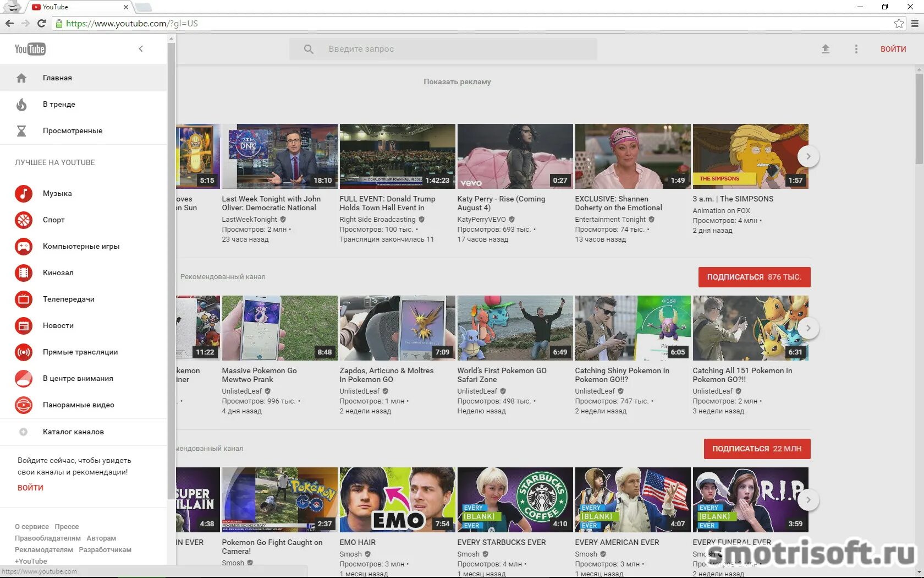This screenshot has height=578, width=924.
Task: Click the YouTube logo in the sidebar
Action: [x=30, y=49]
